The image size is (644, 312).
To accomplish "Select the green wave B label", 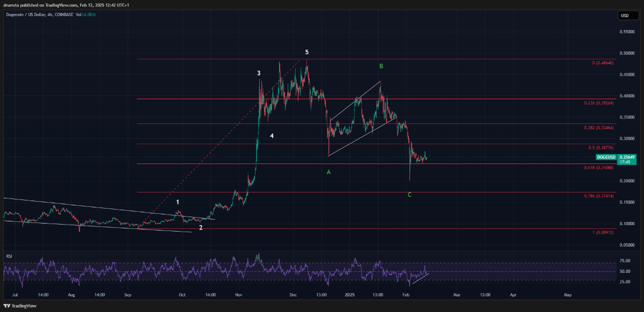I will click(382, 66).
